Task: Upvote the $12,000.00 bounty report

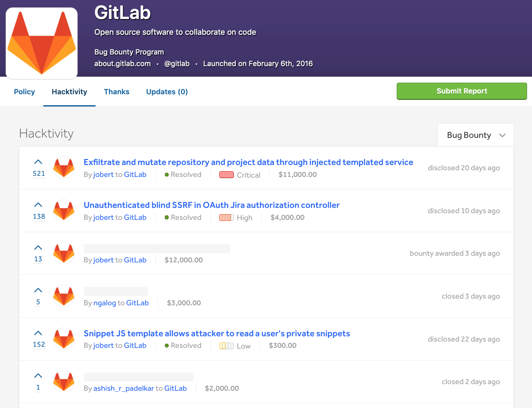Action: 38,248
